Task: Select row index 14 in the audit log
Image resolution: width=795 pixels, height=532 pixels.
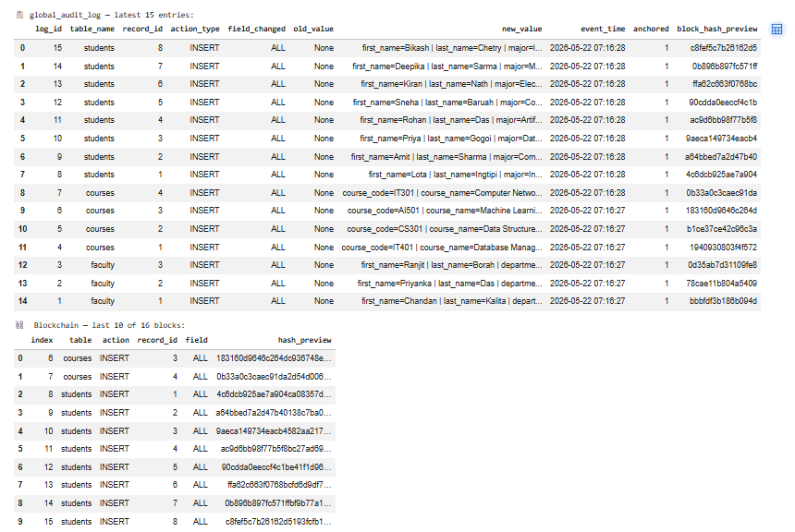Action: [386, 301]
